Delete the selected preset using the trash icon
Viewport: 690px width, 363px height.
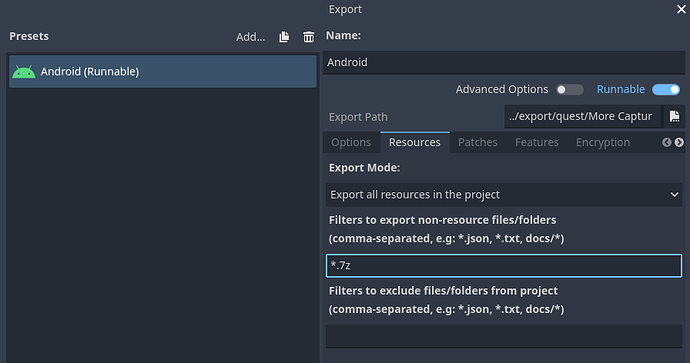click(x=308, y=37)
